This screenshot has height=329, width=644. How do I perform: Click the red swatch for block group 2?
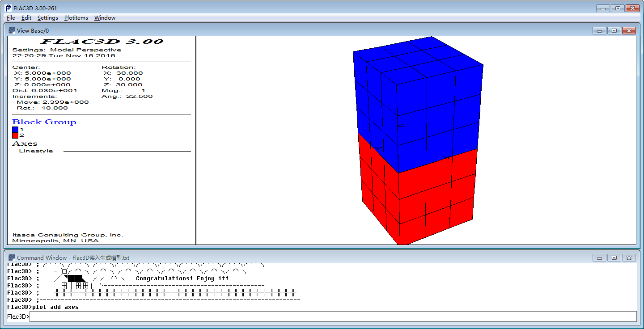pos(15,135)
